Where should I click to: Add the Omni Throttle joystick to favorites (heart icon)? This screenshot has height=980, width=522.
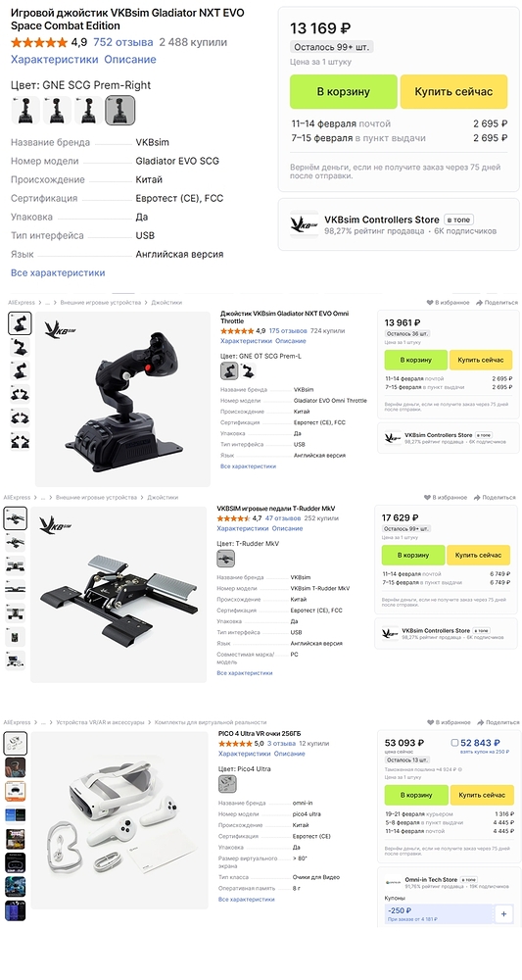click(x=430, y=303)
